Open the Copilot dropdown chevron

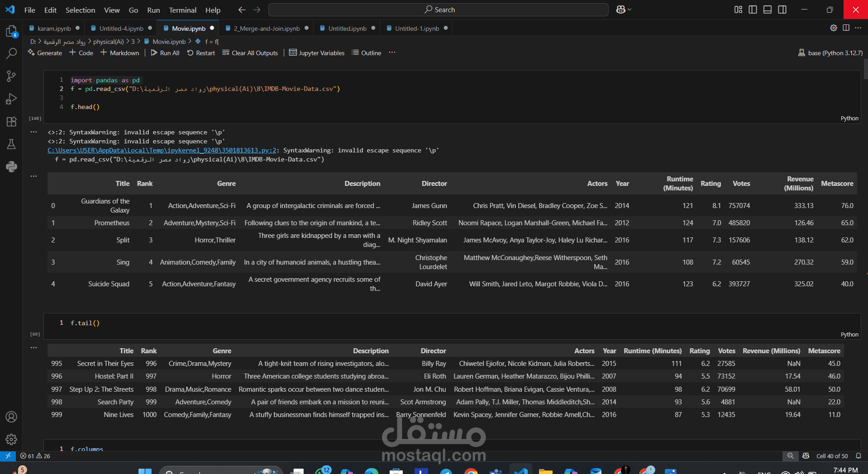(630, 9)
